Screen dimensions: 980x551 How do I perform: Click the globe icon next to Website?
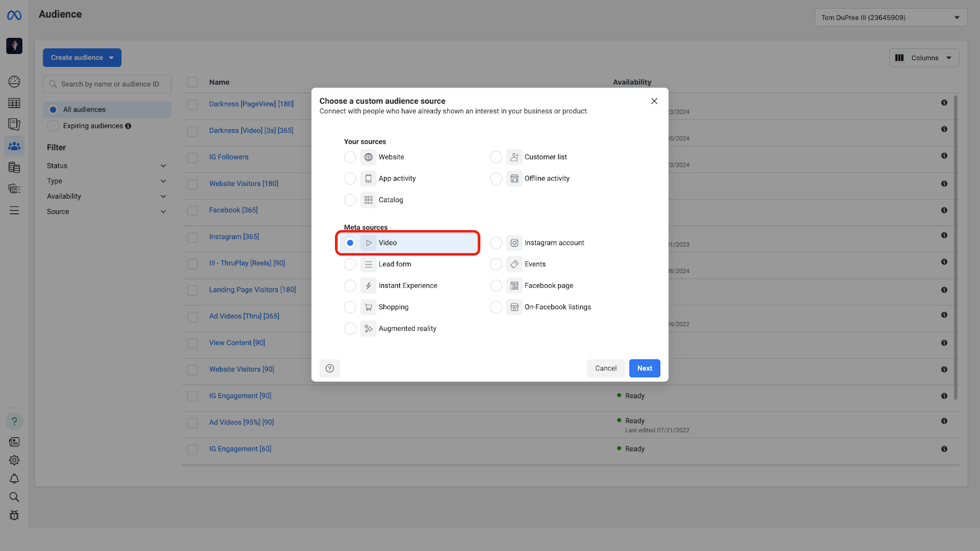pos(368,157)
